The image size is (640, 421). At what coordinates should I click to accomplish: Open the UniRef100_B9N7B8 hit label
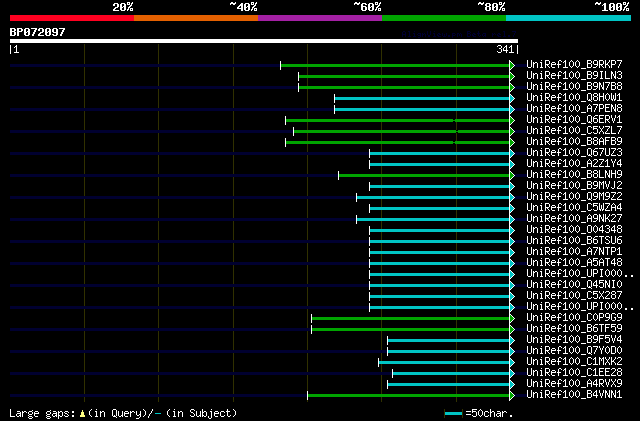[x=574, y=87]
